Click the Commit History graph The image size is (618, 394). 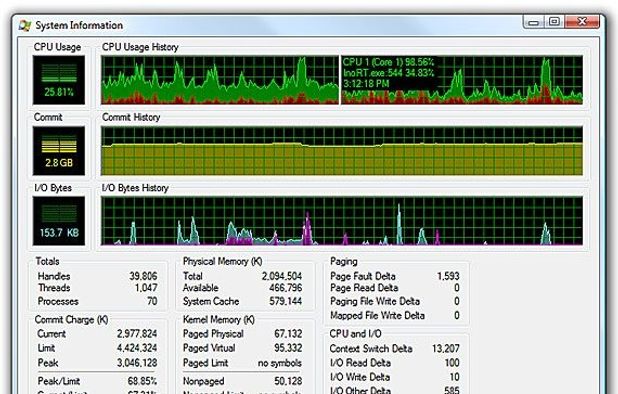(x=342, y=151)
